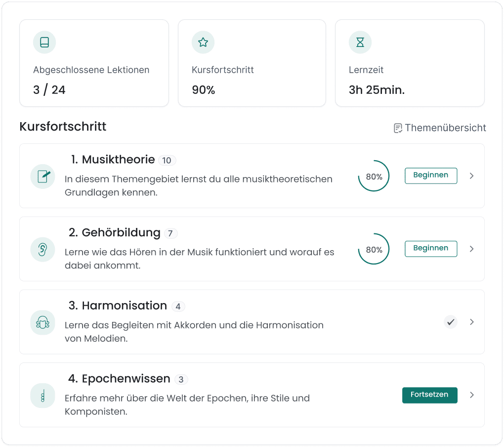Expand the Gehörbildung topic chevron
This screenshot has width=504, height=447.
pos(471,249)
